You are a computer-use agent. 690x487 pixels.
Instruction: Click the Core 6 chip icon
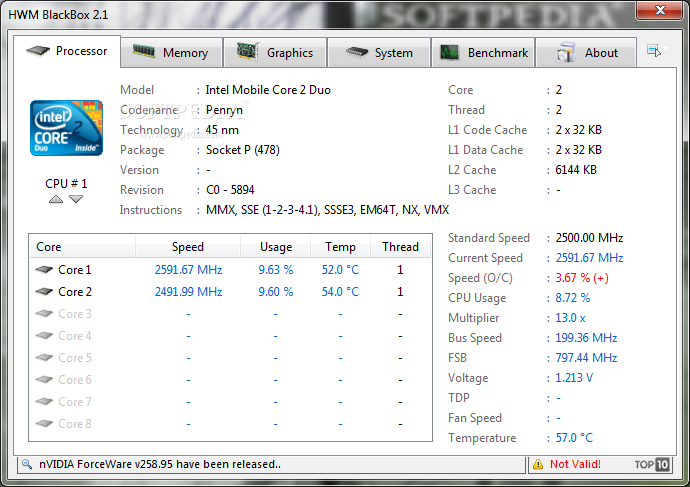pos(44,379)
